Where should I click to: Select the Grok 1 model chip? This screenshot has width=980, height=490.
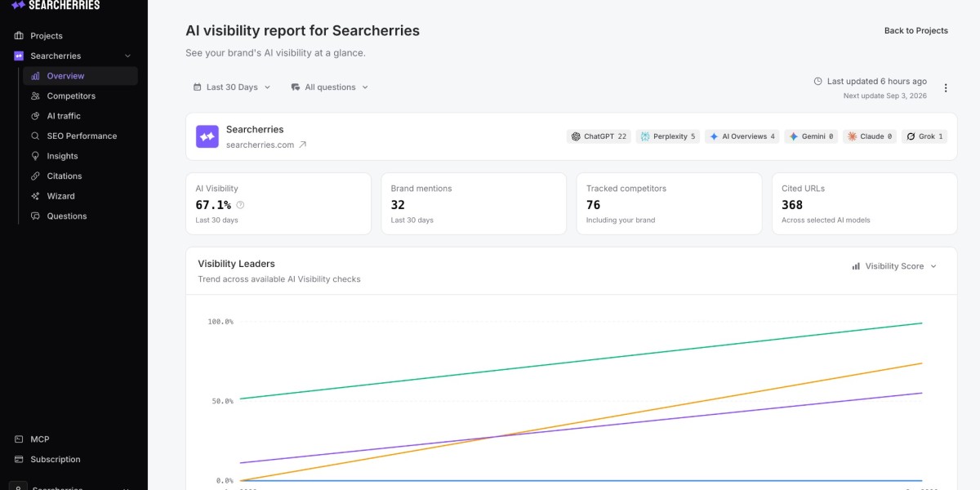click(x=924, y=136)
